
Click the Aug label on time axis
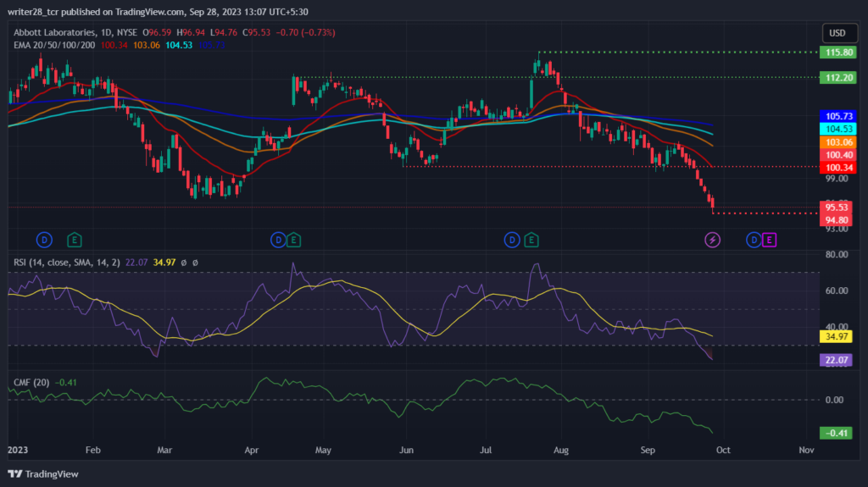561,450
